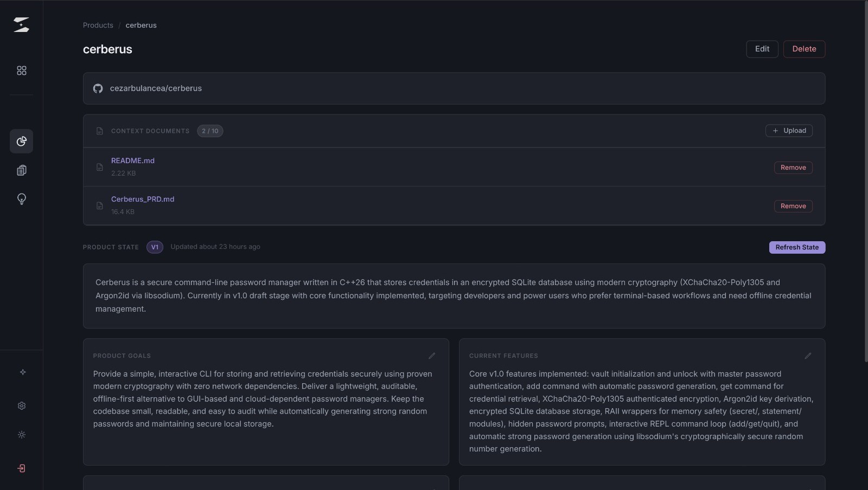Edit Product Goals via its pencil icon

point(432,356)
